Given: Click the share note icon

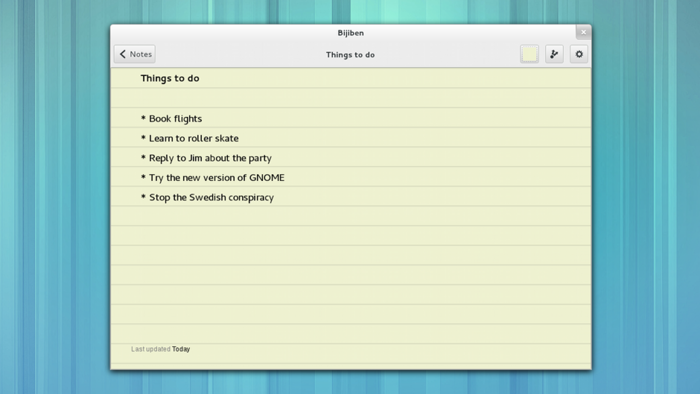Looking at the screenshot, I should 554,54.
